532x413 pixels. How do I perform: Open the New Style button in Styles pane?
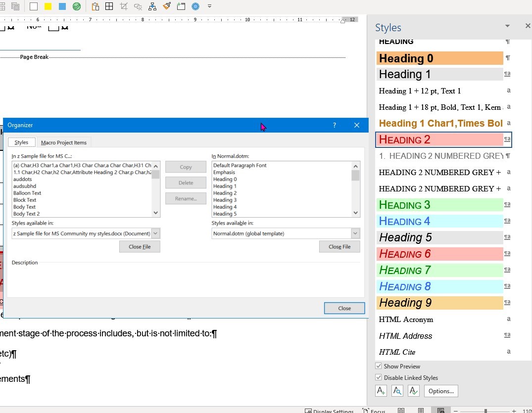point(381,391)
